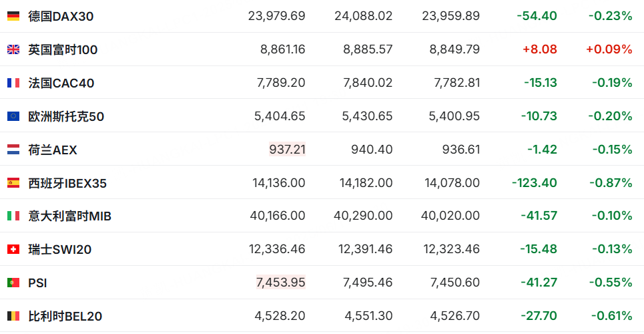
Task: Open the 西班牙IBEX35 index link
Action: pyautogui.click(x=67, y=183)
